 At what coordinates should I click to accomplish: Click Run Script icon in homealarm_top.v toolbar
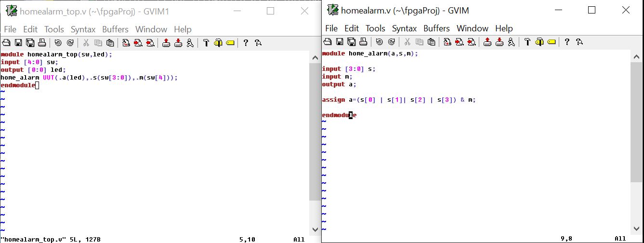(x=190, y=43)
